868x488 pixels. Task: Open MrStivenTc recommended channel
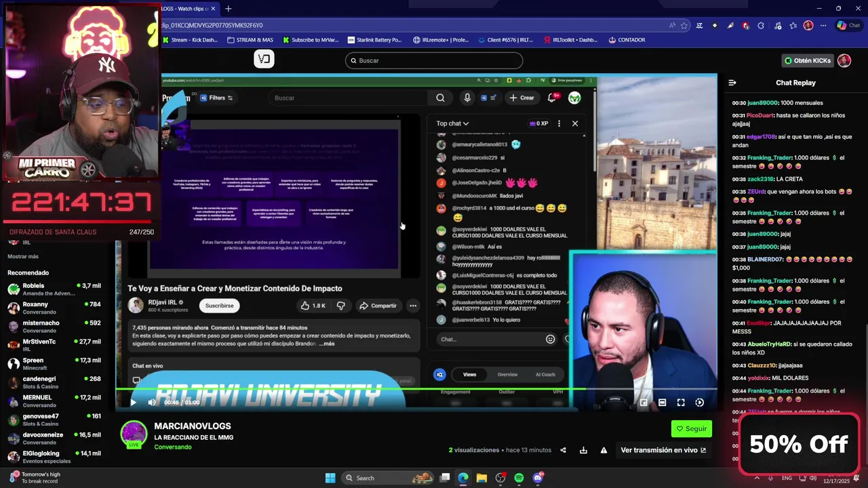(x=54, y=345)
